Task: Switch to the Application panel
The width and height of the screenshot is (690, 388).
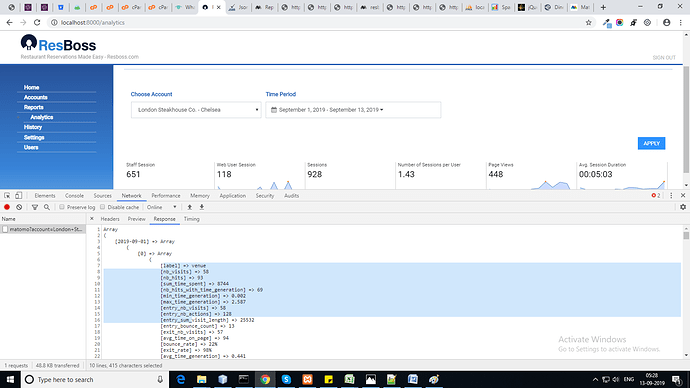Action: click(232, 195)
